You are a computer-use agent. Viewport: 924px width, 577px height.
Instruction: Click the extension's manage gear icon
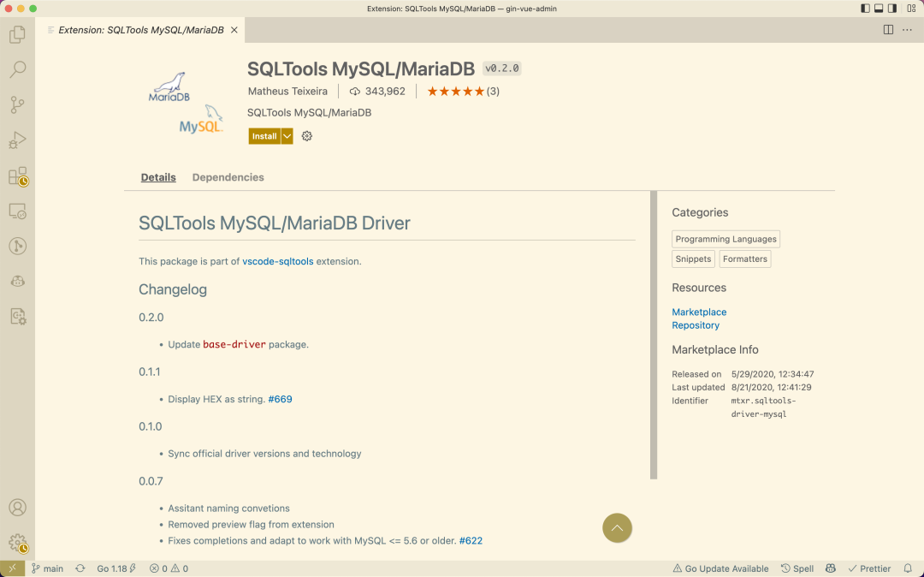[307, 136]
